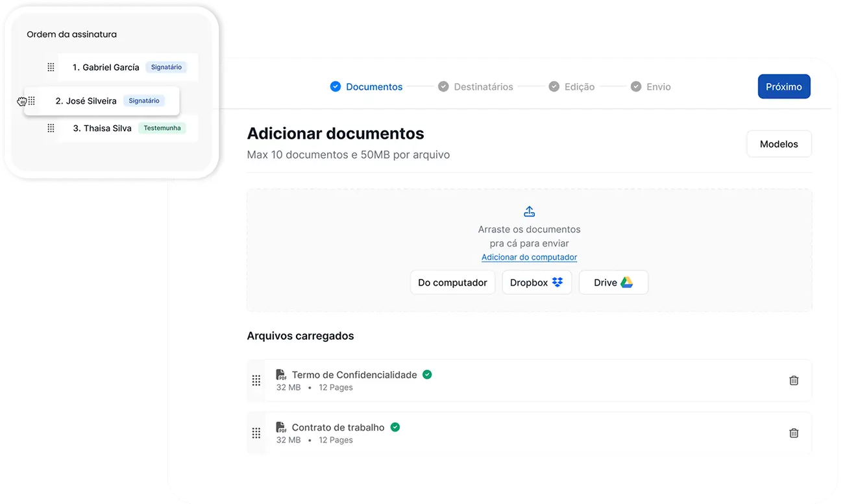858x504 pixels.
Task: Click the Envio step check icon
Action: 636,86
